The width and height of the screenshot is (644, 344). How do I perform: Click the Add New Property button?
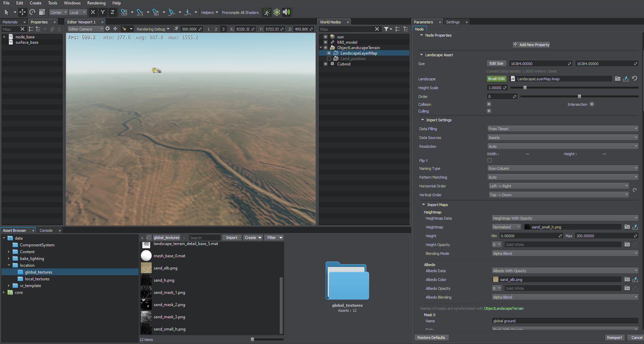click(x=531, y=45)
